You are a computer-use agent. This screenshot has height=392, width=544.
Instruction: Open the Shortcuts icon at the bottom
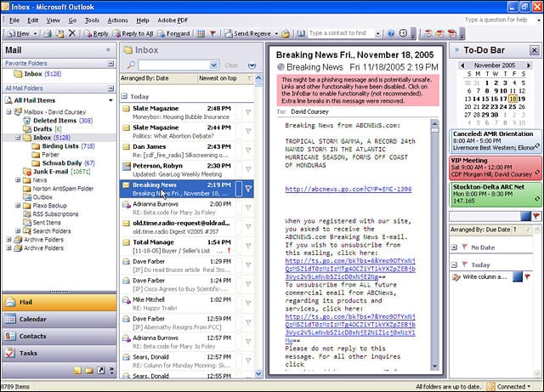(x=100, y=371)
